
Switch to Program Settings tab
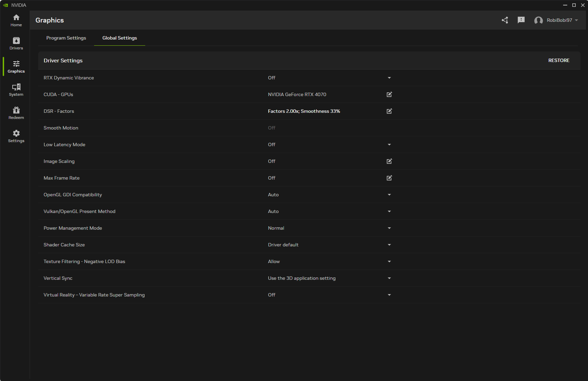66,38
